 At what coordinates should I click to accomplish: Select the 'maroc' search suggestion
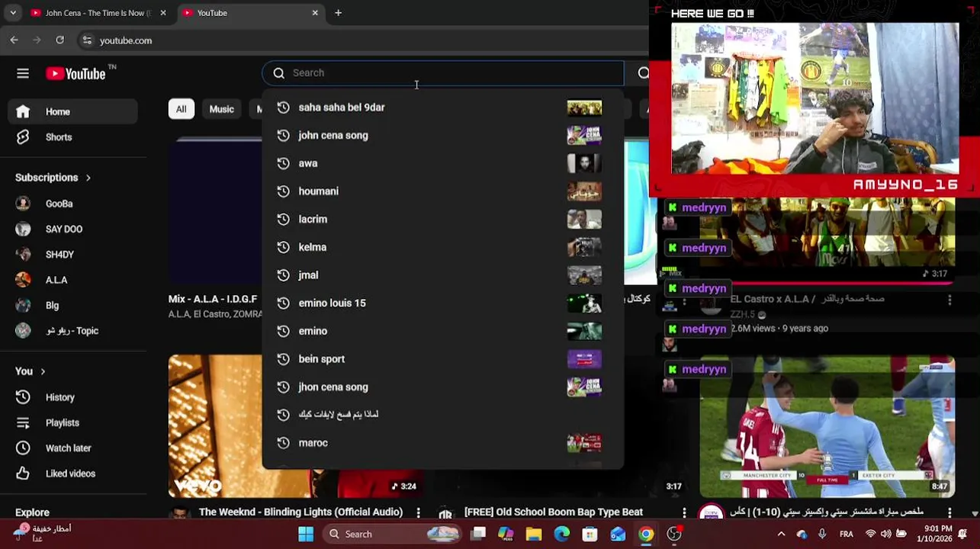[443, 443]
